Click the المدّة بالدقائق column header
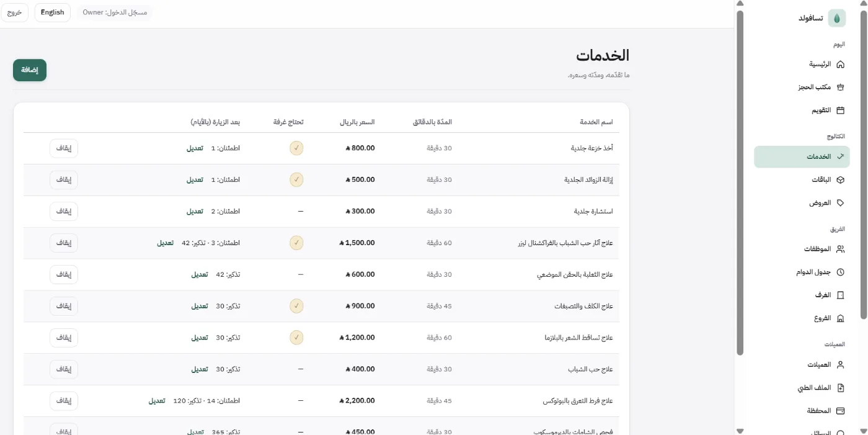Screen dimensions: 868x435 pyautogui.click(x=433, y=122)
